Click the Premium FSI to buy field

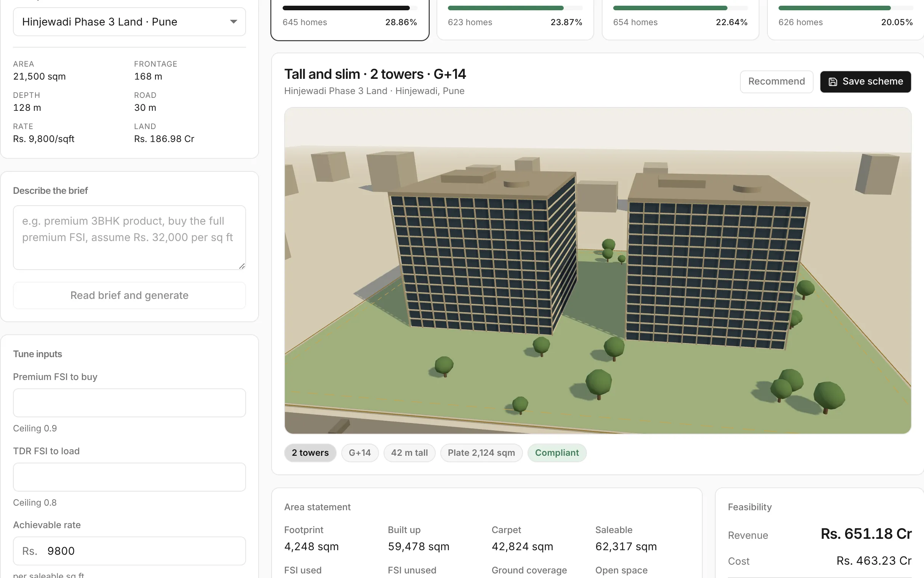(x=129, y=403)
